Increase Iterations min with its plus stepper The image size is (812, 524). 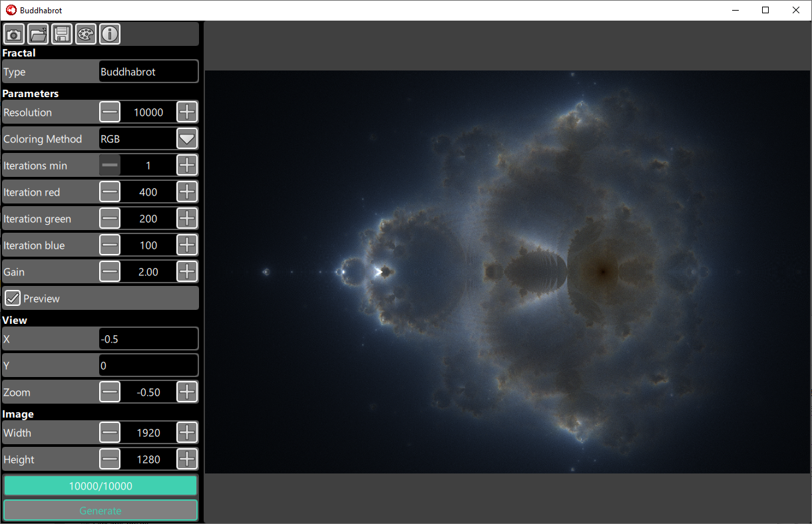pos(187,165)
